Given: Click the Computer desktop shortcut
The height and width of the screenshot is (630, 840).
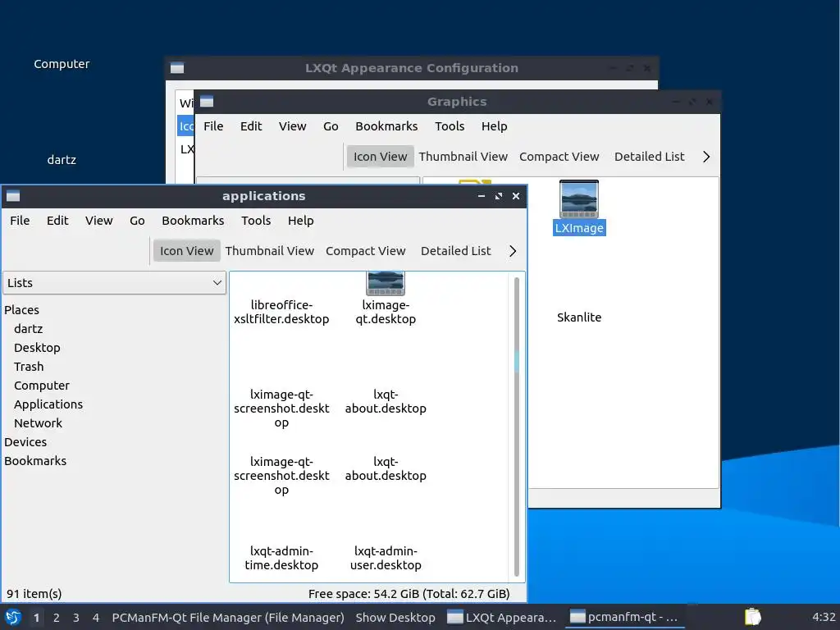Looking at the screenshot, I should pos(62,64).
